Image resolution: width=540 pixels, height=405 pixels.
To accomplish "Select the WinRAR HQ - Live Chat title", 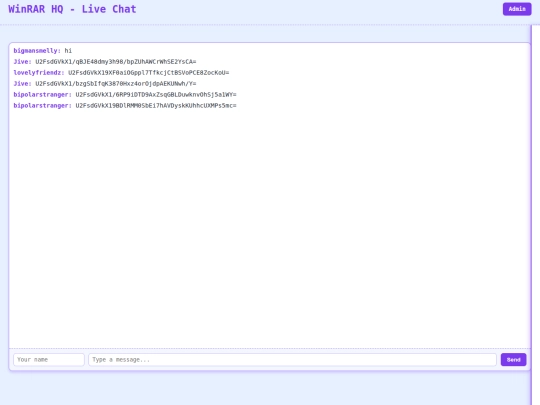I will tap(72, 9).
